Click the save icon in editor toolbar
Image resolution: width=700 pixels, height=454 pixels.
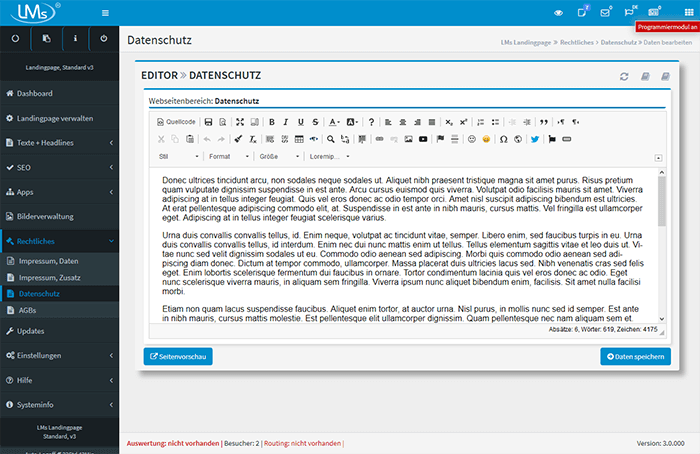[x=208, y=122]
